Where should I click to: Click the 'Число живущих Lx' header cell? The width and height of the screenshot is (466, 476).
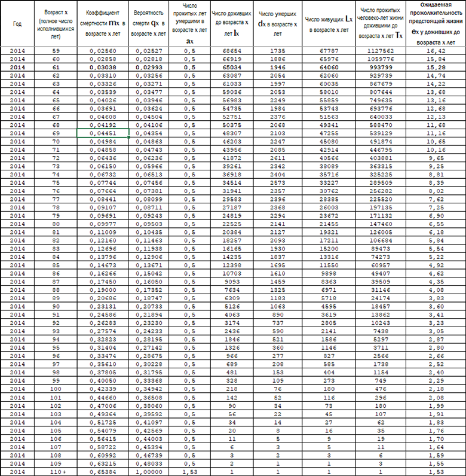(x=329, y=24)
